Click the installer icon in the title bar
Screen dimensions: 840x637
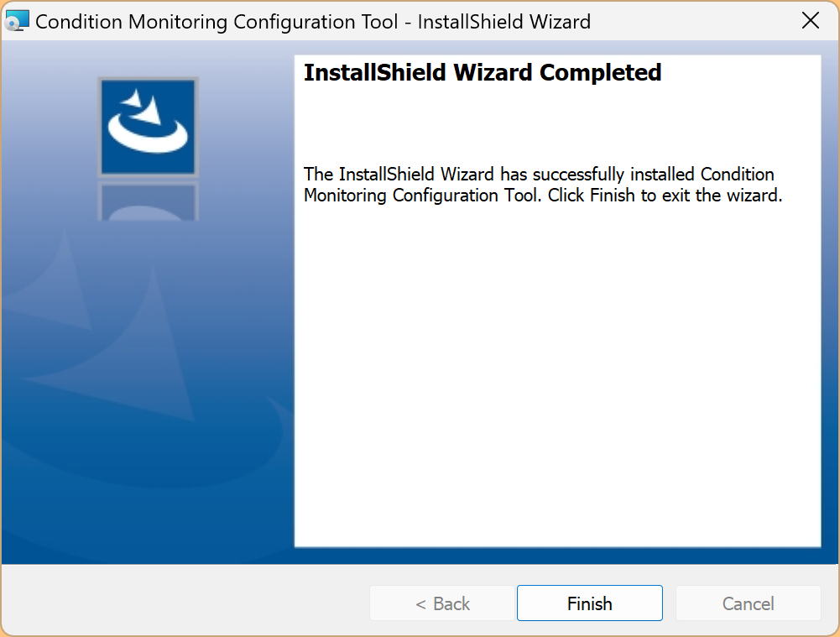click(17, 21)
